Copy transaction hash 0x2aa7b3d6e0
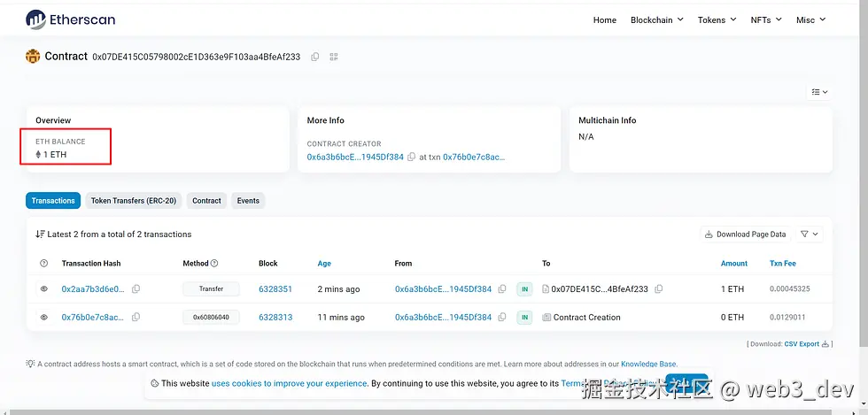The width and height of the screenshot is (868, 415). tap(136, 288)
